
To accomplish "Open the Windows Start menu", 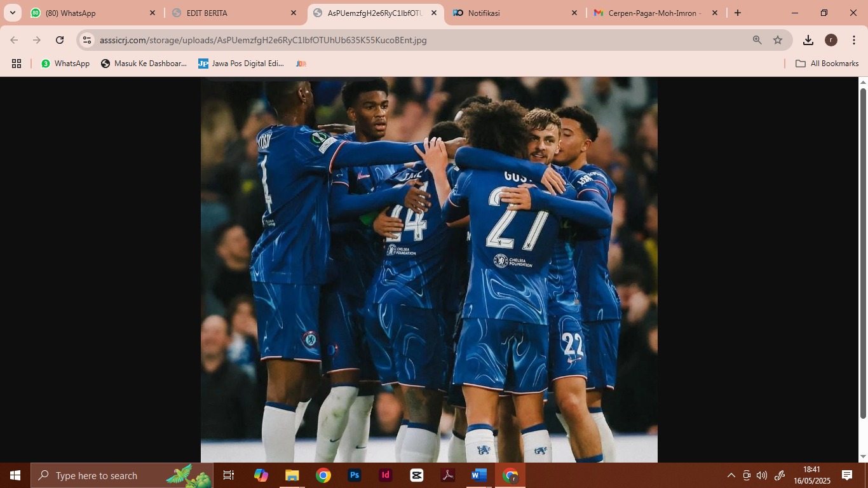I will click(15, 475).
